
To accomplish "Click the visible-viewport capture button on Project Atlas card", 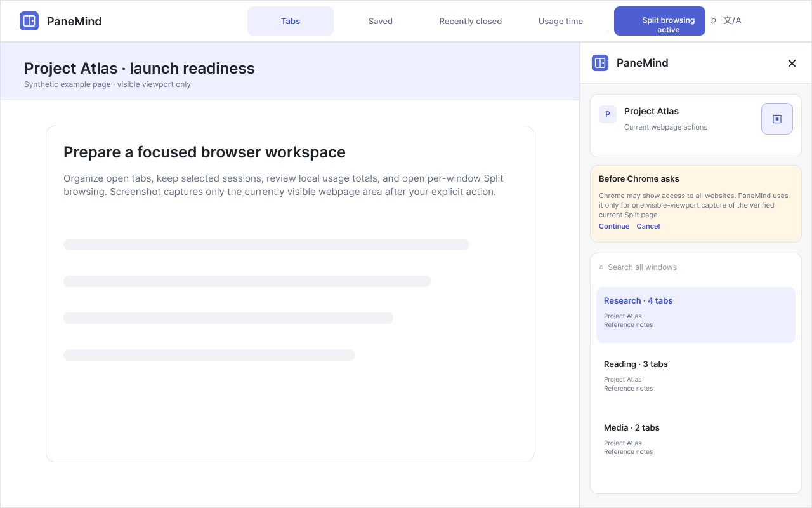I will 777,119.
